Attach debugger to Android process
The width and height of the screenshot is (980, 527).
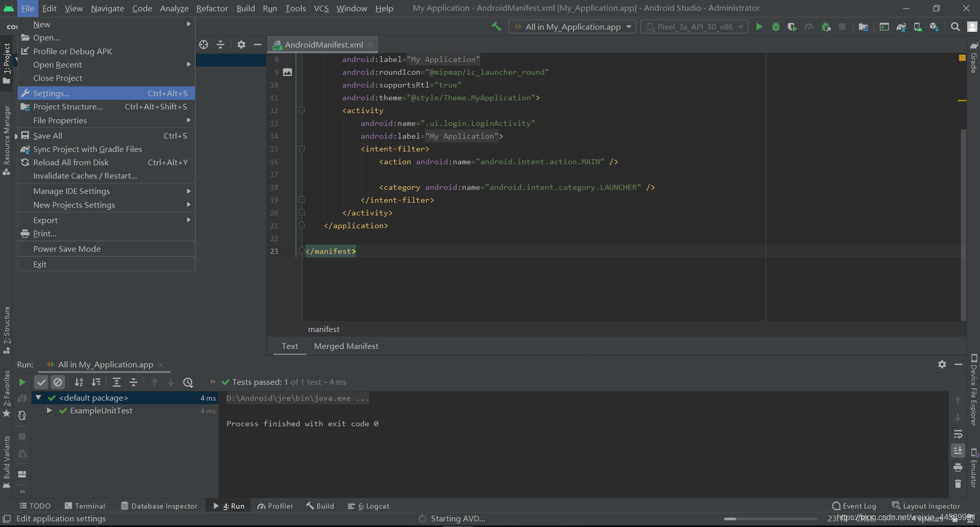tap(826, 27)
